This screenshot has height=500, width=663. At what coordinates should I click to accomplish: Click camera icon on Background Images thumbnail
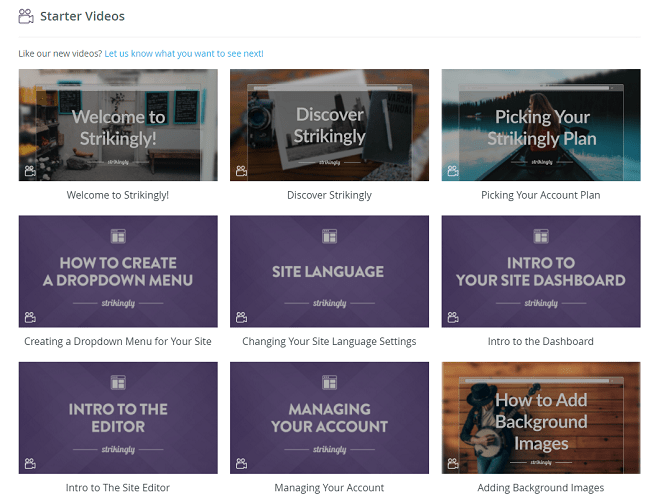[453, 463]
